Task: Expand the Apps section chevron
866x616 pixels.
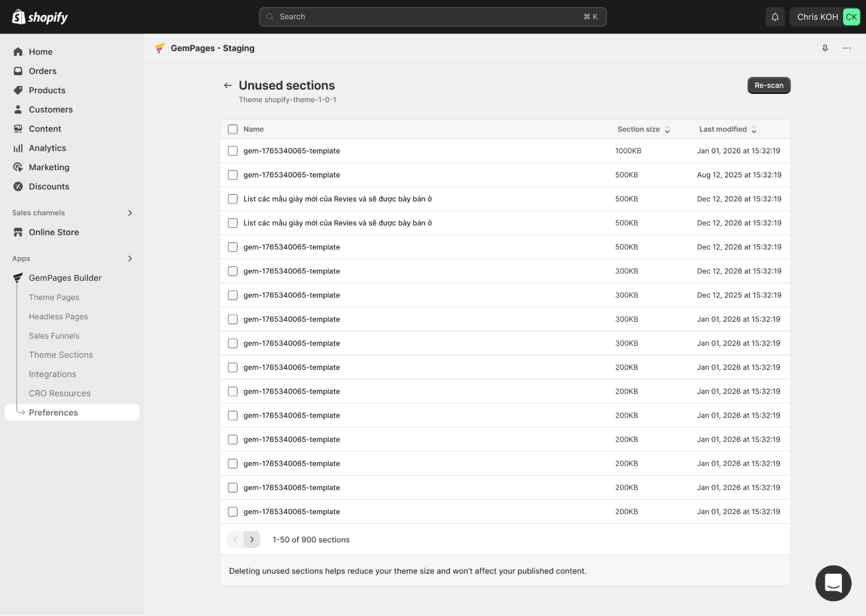Action: (130, 259)
